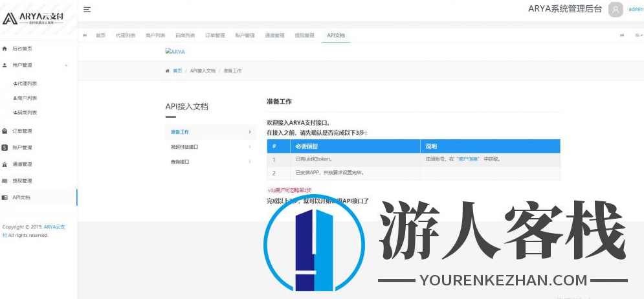Click the 首页 breadcrumb link
The width and height of the screenshot is (644, 299).
pos(177,71)
